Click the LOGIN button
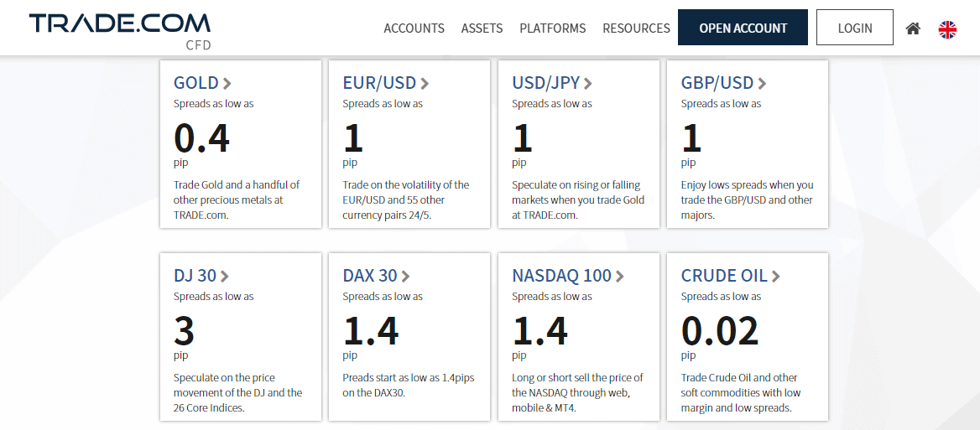Image resolution: width=980 pixels, height=430 pixels. tap(855, 28)
